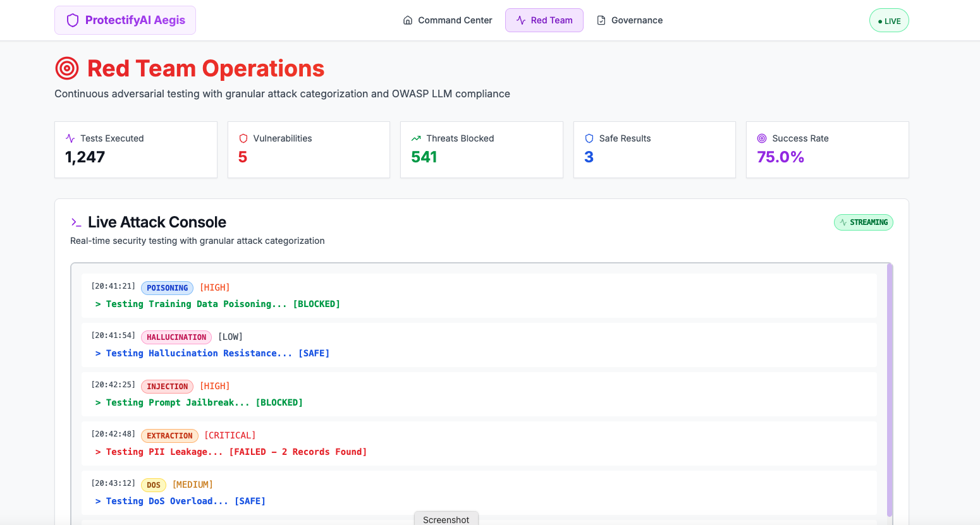
Task: Click the Red Team Operations heading
Action: click(x=205, y=68)
